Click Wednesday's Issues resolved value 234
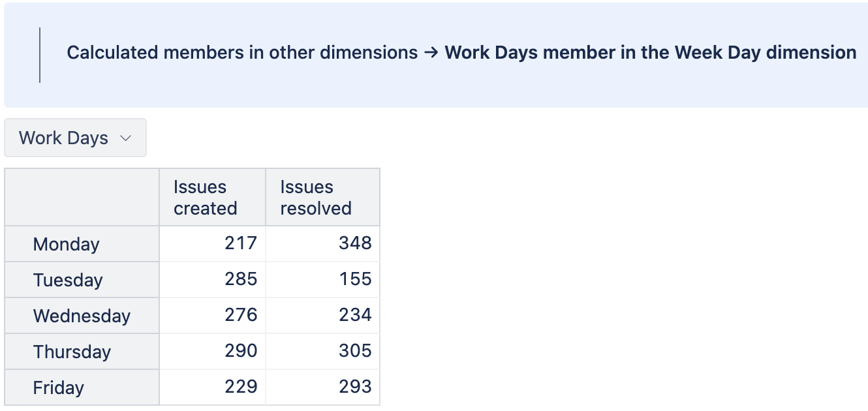Image resolution: width=868 pixels, height=411 pixels. point(355,315)
